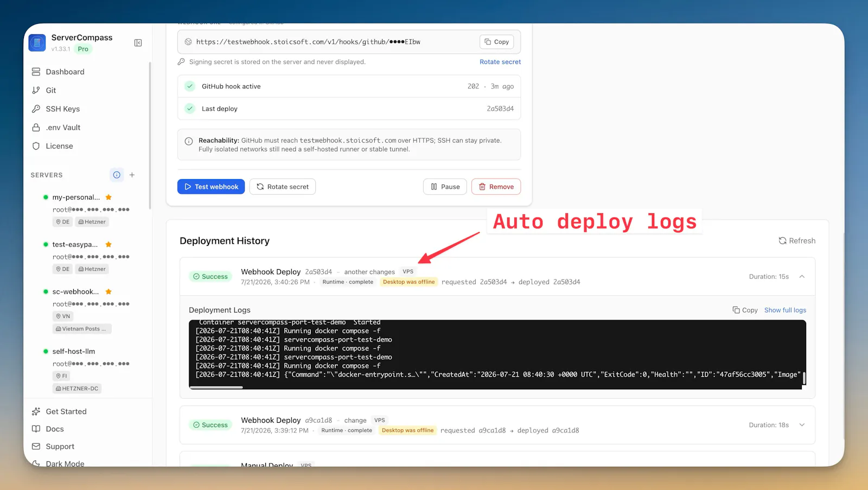Click the logs vertical scrollbar thumb

tap(804, 378)
